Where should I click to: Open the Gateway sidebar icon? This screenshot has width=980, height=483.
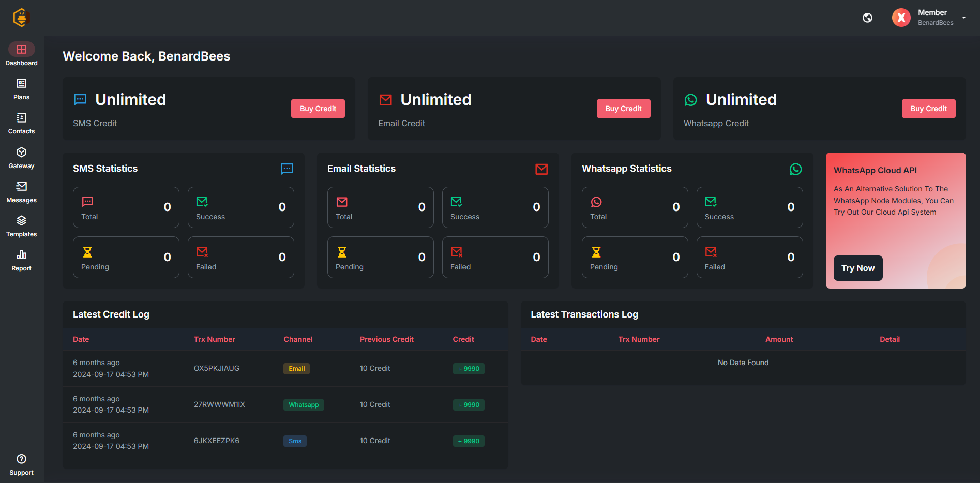click(21, 153)
